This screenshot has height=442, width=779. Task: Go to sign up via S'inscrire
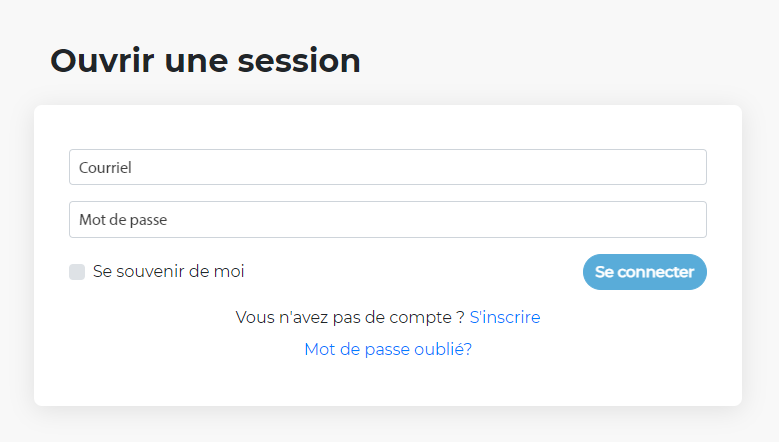pyautogui.click(x=505, y=317)
